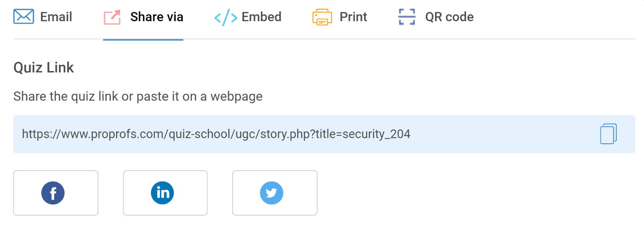Click the QR code scan icon
This screenshot has width=644, height=228.
point(407,17)
